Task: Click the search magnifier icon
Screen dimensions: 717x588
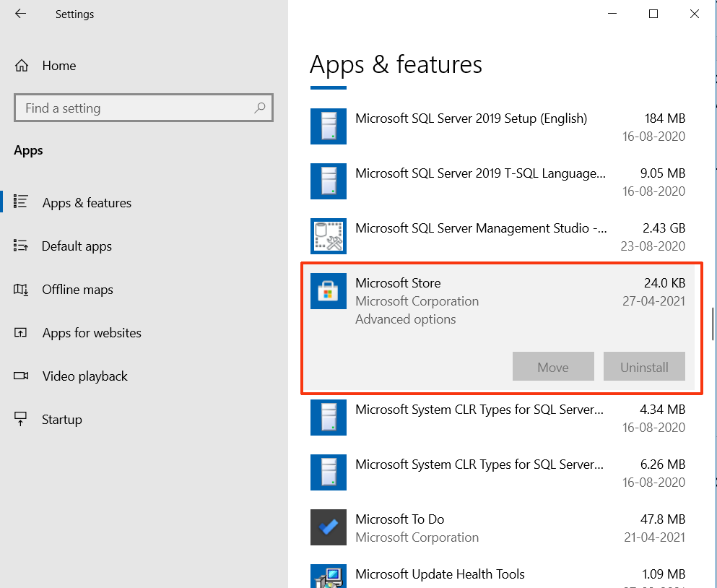Action: click(260, 108)
